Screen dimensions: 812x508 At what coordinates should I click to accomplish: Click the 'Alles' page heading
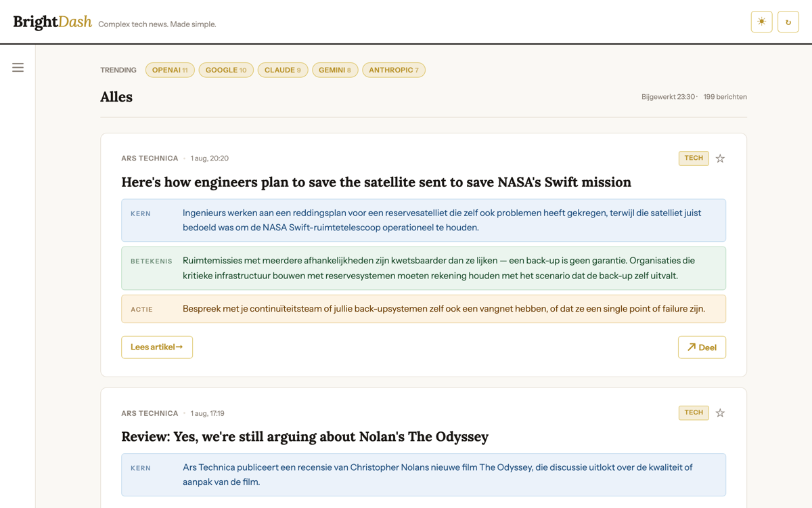tap(116, 97)
